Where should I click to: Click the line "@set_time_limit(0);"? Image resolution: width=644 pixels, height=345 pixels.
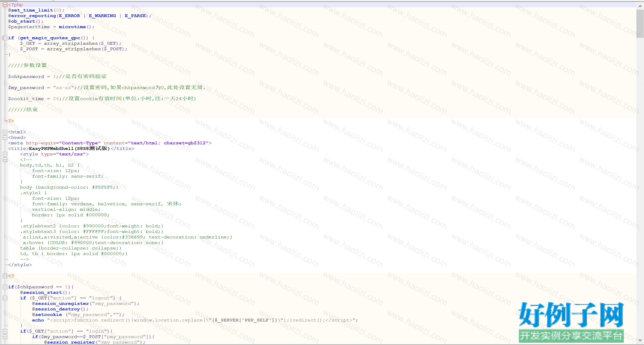(36, 10)
